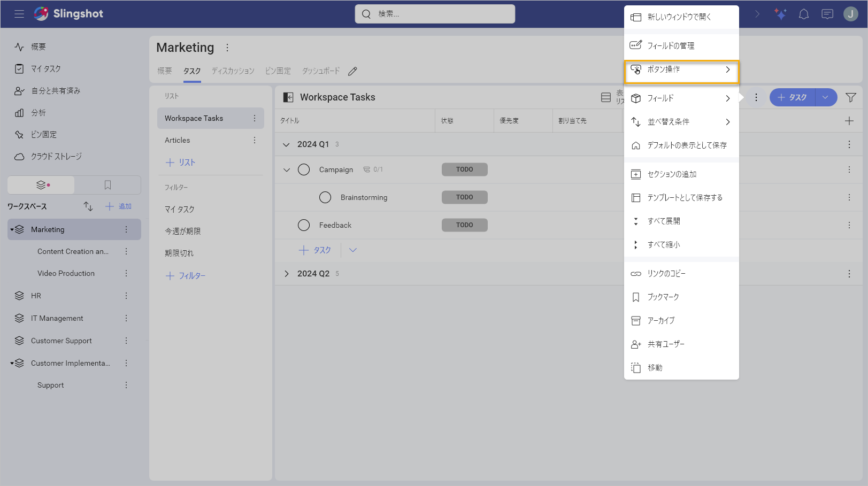Expand the 2024 Q2 section
Viewport: 868px width, 486px height.
click(x=286, y=274)
